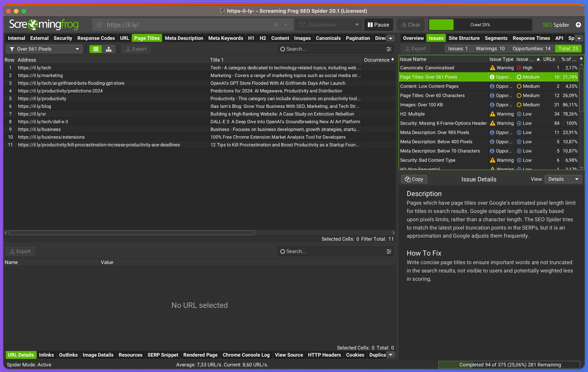The height and width of the screenshot is (372, 588).
Task: Pause the crawl
Action: (x=378, y=25)
